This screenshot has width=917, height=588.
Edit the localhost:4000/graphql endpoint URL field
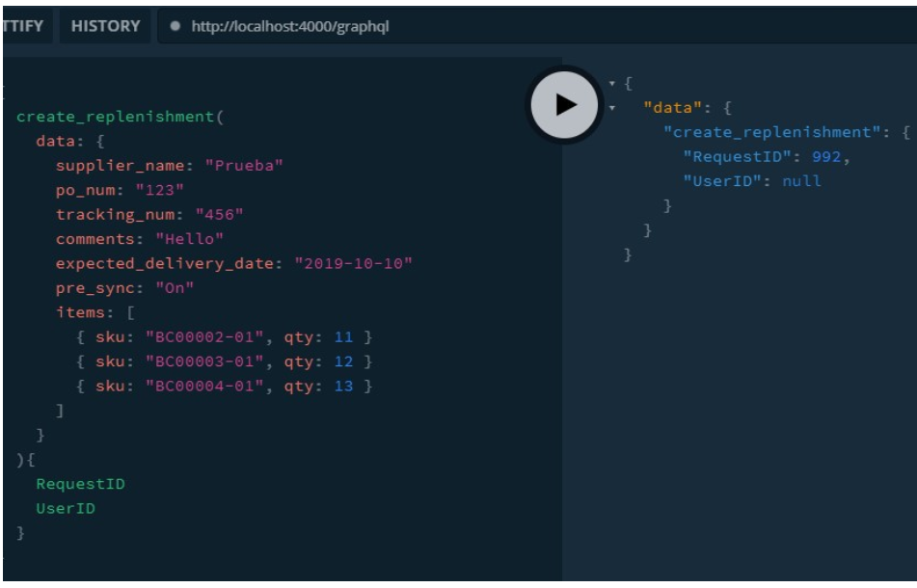pos(537,26)
